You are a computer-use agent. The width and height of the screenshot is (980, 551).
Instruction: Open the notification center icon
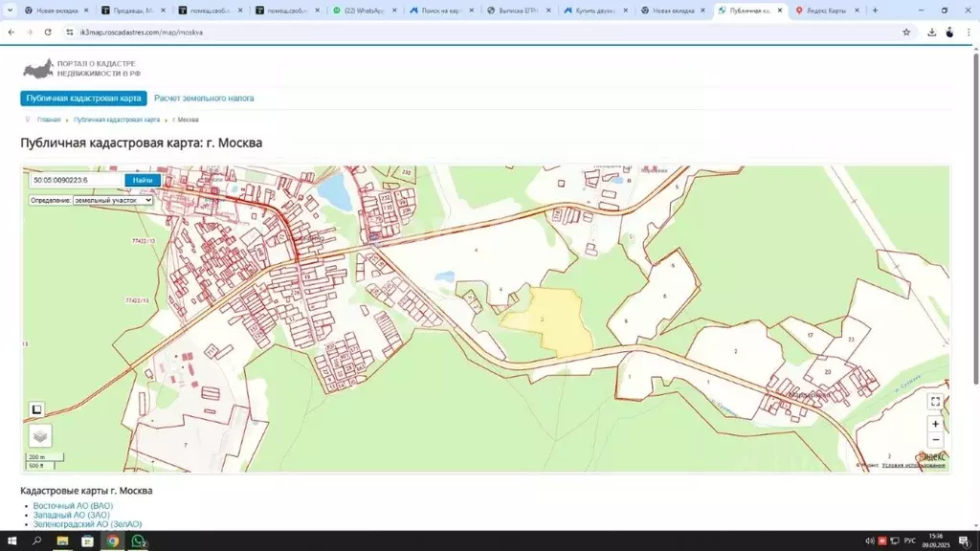(965, 541)
